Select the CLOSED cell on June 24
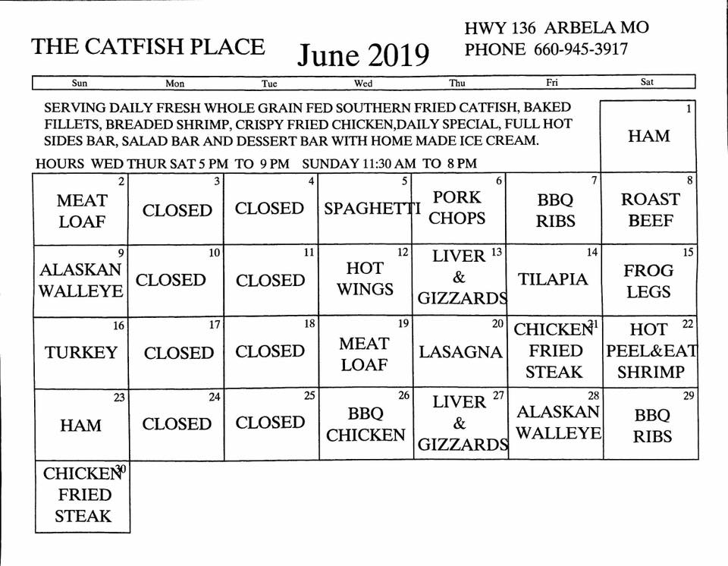The height and width of the screenshot is (566, 728). click(x=177, y=423)
